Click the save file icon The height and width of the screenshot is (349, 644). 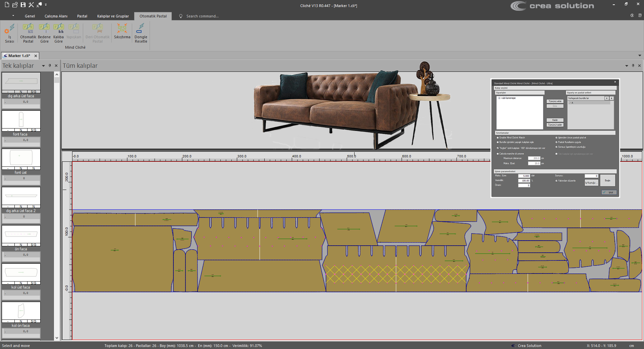(x=23, y=5)
